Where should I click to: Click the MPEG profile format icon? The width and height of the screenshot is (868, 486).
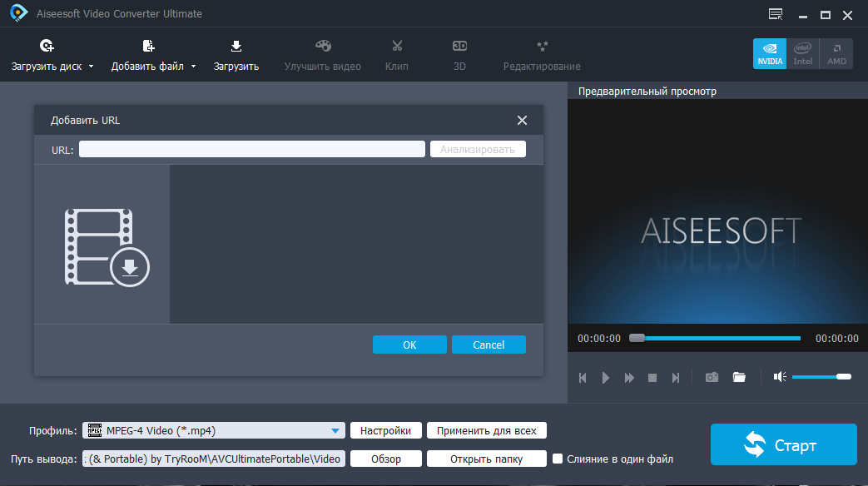click(95, 430)
